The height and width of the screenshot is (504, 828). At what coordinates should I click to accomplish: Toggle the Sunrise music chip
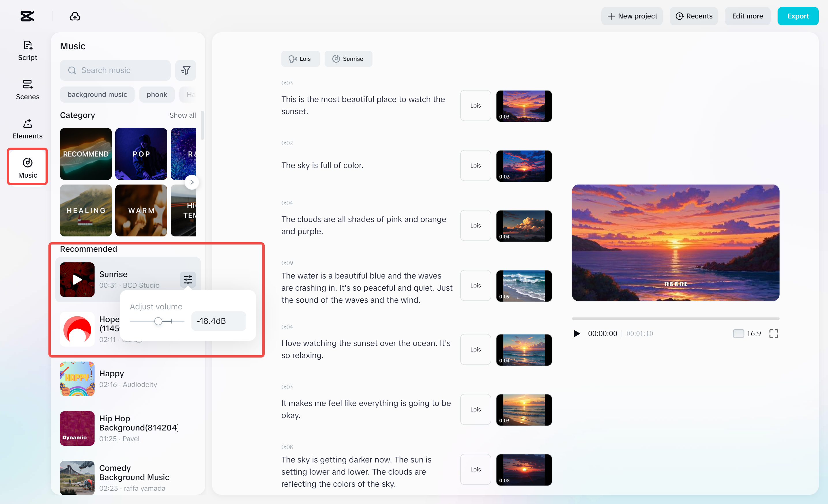pyautogui.click(x=348, y=59)
